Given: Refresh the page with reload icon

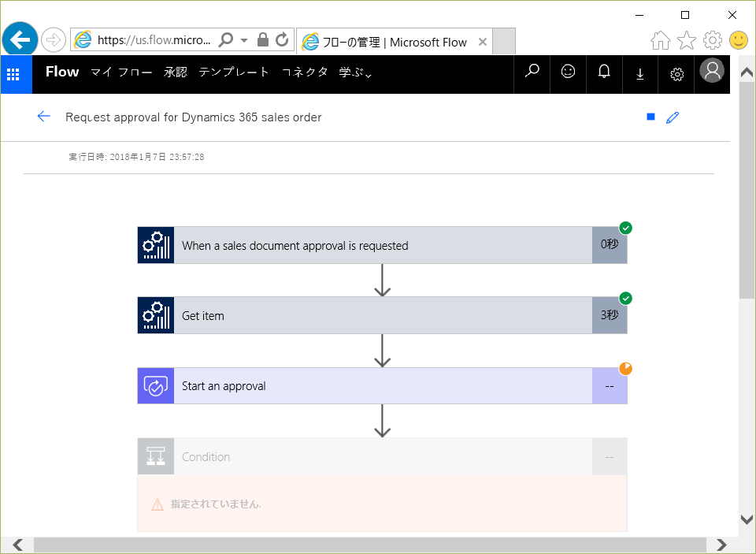Looking at the screenshot, I should [282, 39].
